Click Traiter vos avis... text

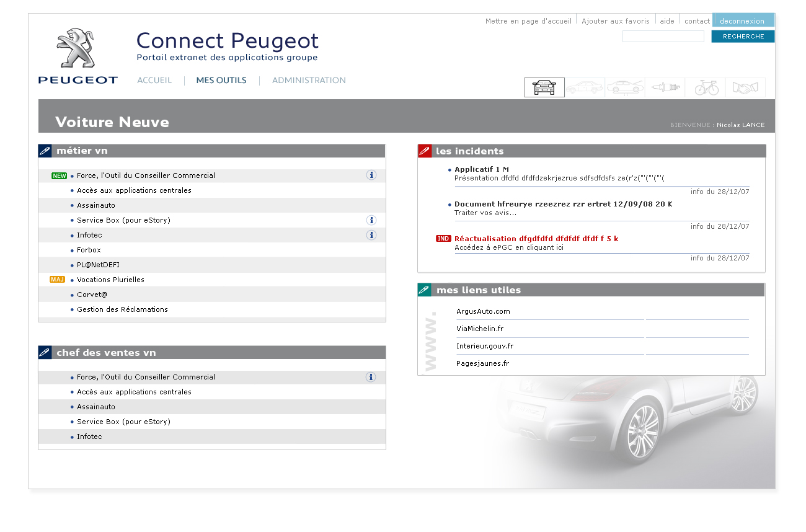(x=485, y=213)
